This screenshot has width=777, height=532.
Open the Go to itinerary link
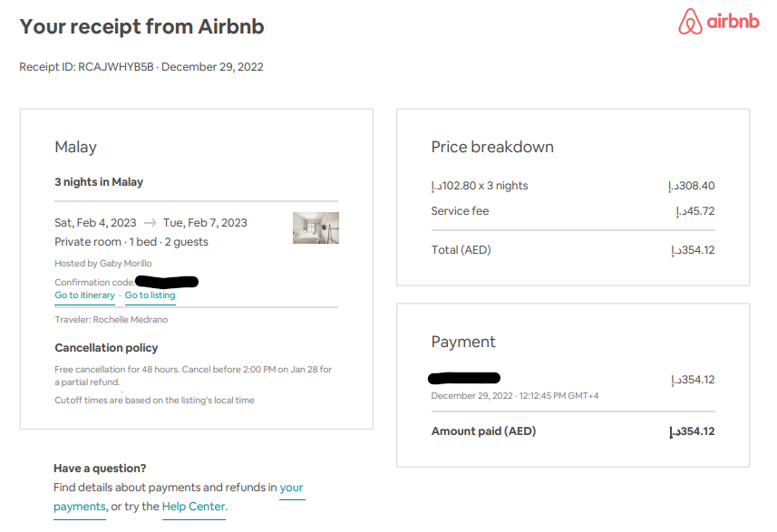click(x=84, y=295)
